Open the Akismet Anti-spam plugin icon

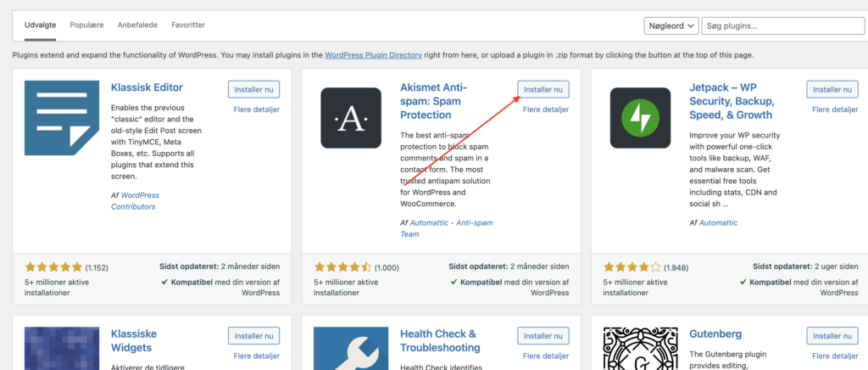click(351, 118)
